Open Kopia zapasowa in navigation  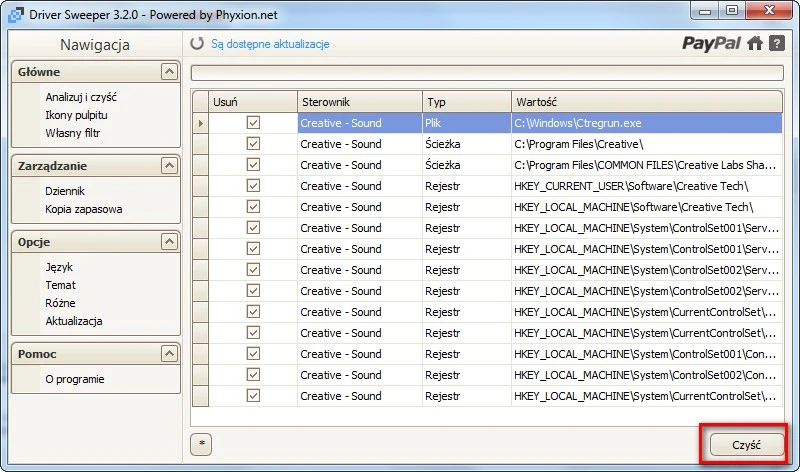[83, 209]
